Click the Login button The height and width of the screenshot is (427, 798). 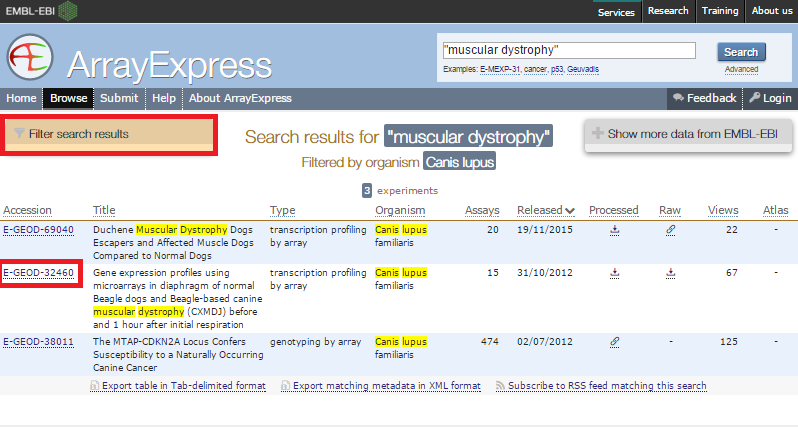coord(771,98)
